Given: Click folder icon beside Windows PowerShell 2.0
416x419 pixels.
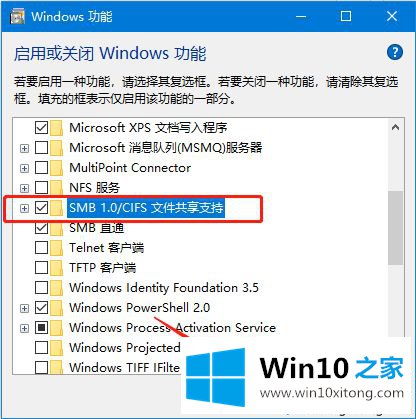Looking at the screenshot, I should pos(56,308).
